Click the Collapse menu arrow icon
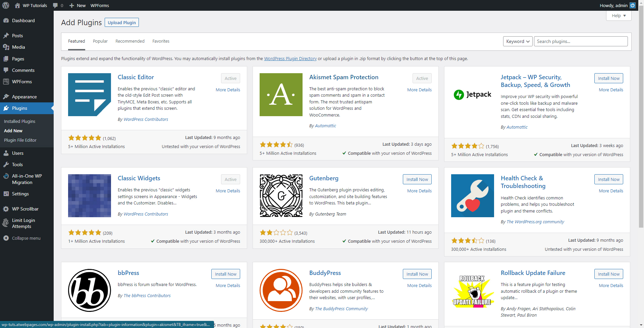The image size is (644, 328). click(x=6, y=238)
